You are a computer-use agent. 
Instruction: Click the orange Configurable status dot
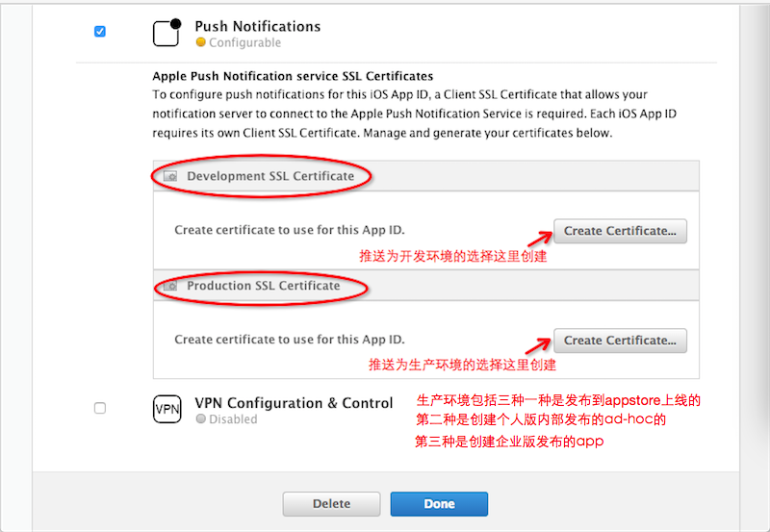tap(200, 43)
